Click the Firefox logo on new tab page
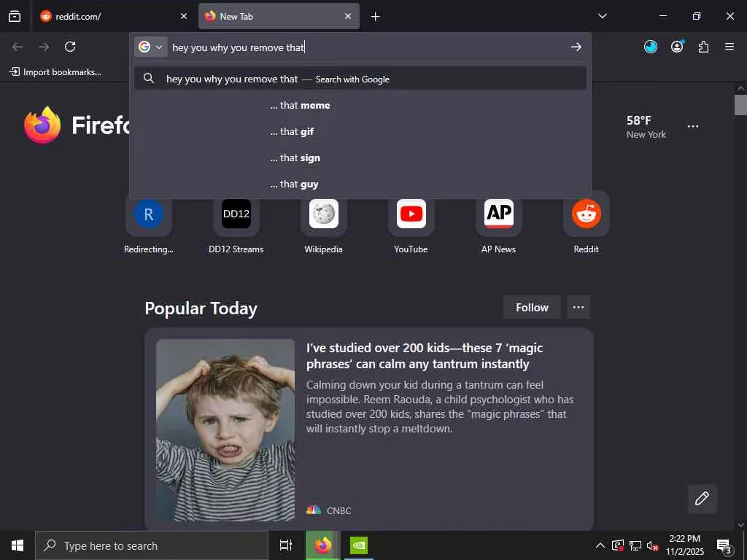Viewport: 747px width, 560px height. click(x=42, y=125)
